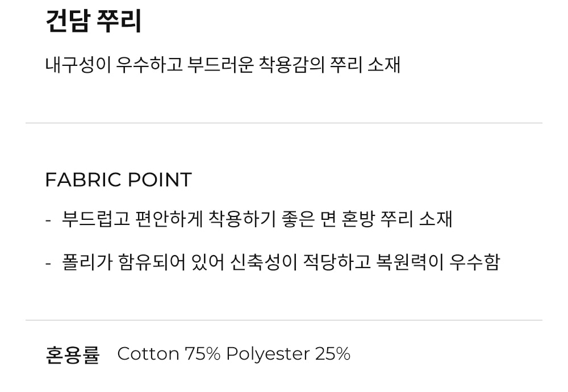568x392 pixels.
Task: Click the dash before the 폴리가 bullet
Action: point(48,262)
